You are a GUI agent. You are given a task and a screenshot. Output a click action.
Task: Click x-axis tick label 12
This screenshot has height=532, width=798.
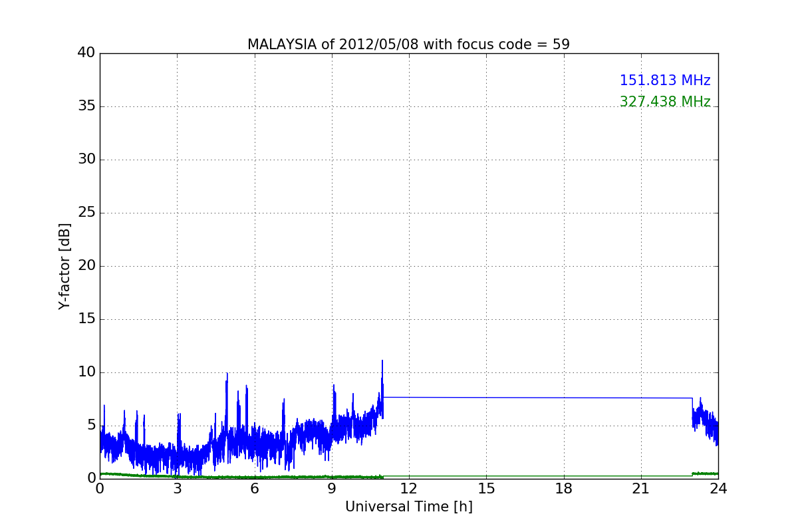click(x=409, y=488)
